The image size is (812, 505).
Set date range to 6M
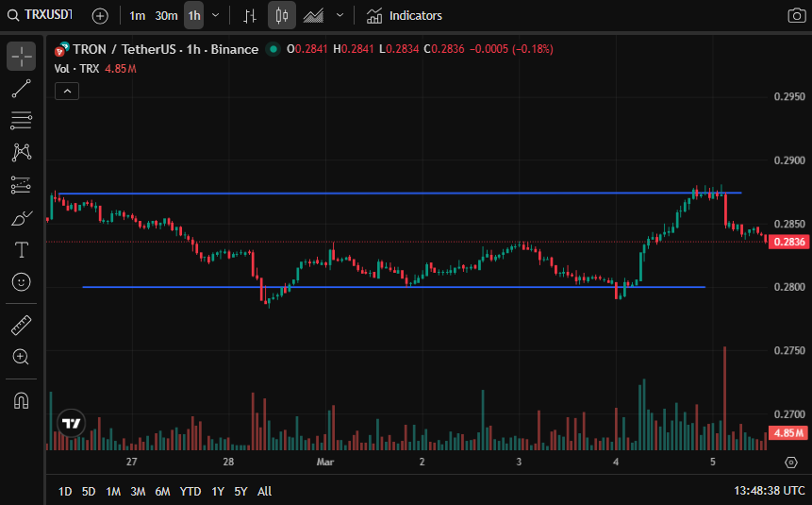[162, 491]
